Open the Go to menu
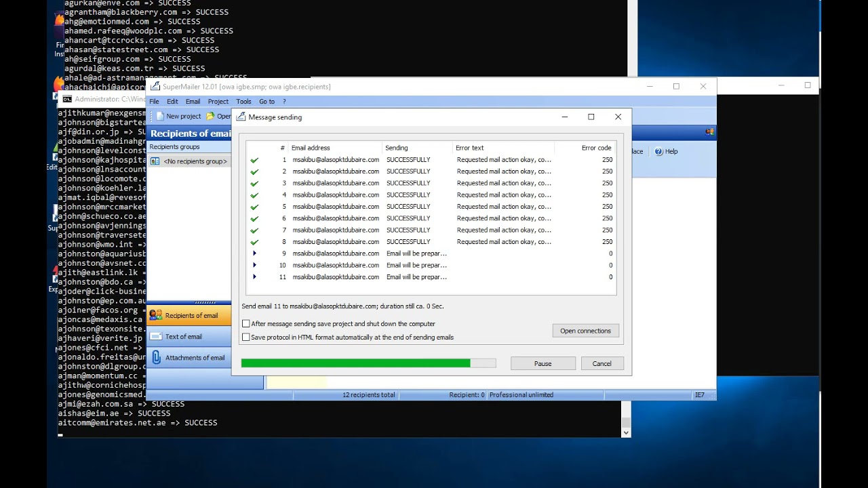868x488 pixels. [x=267, y=102]
